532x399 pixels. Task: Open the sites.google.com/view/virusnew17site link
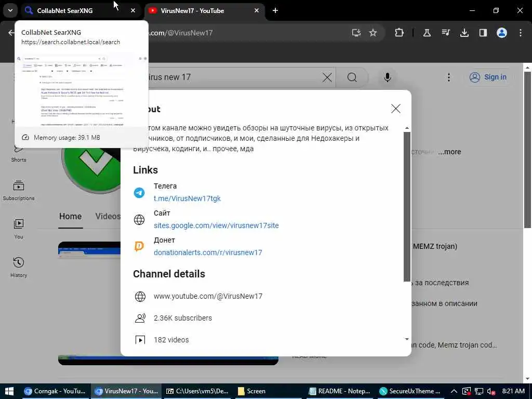pos(216,225)
